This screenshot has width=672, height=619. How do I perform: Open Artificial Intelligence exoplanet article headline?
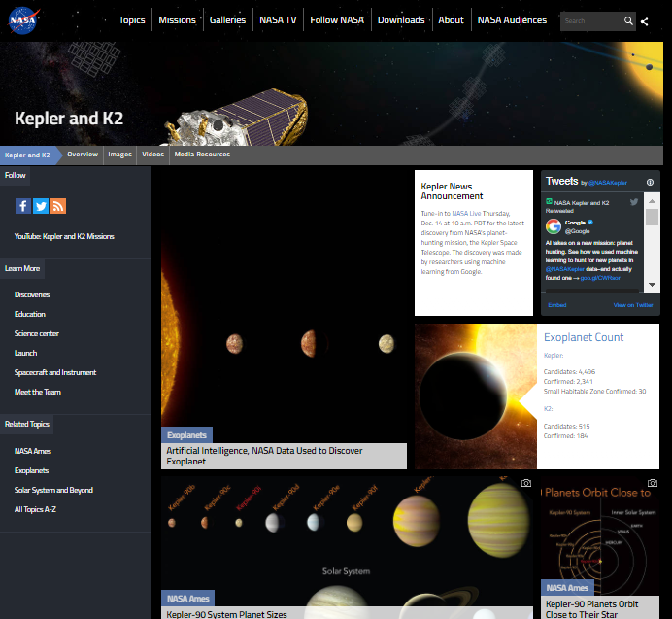point(264,456)
